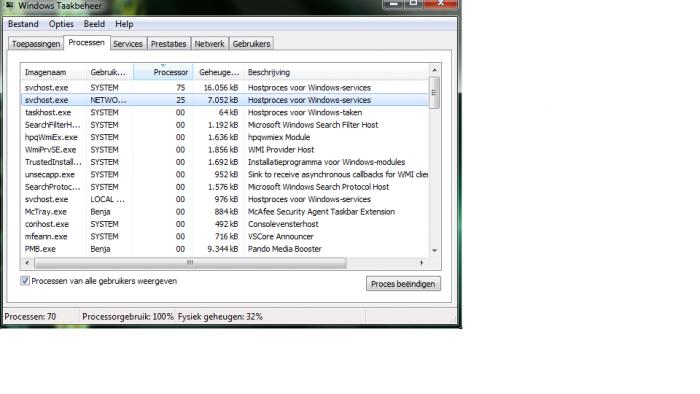Select the Processen tab
Viewport: 700px width, 394px height.
87,42
